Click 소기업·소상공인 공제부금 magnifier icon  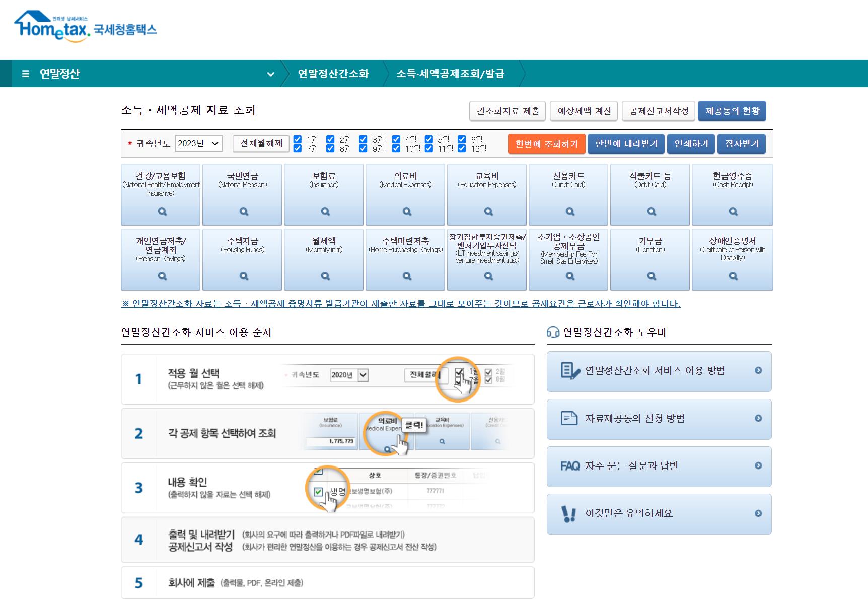570,276
